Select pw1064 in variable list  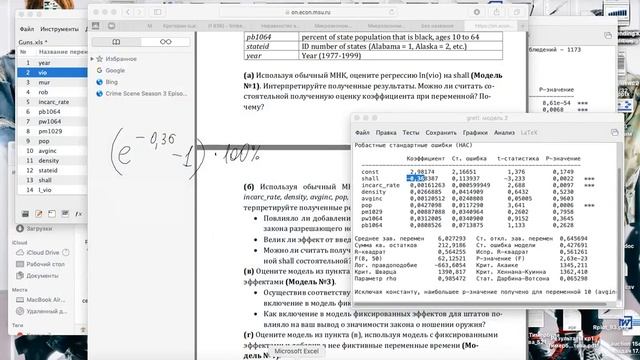(x=52, y=122)
